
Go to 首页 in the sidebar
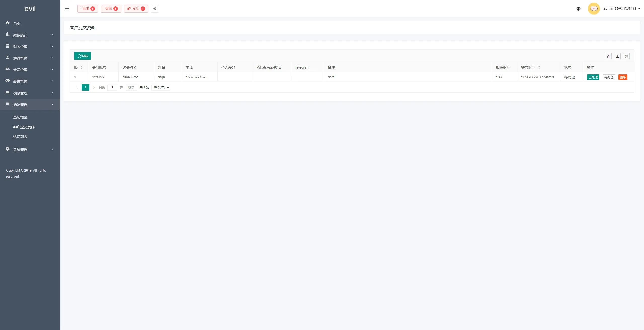click(x=17, y=23)
